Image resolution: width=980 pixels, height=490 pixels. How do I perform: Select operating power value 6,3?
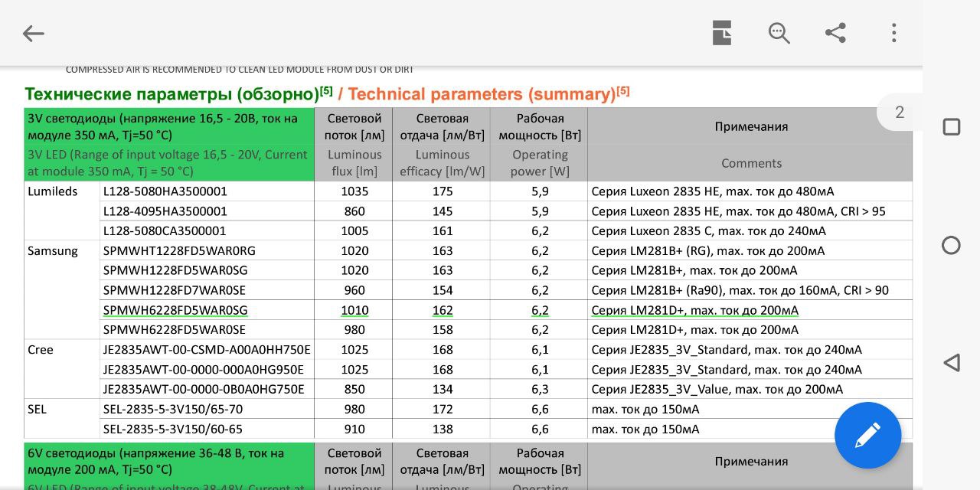coord(541,390)
